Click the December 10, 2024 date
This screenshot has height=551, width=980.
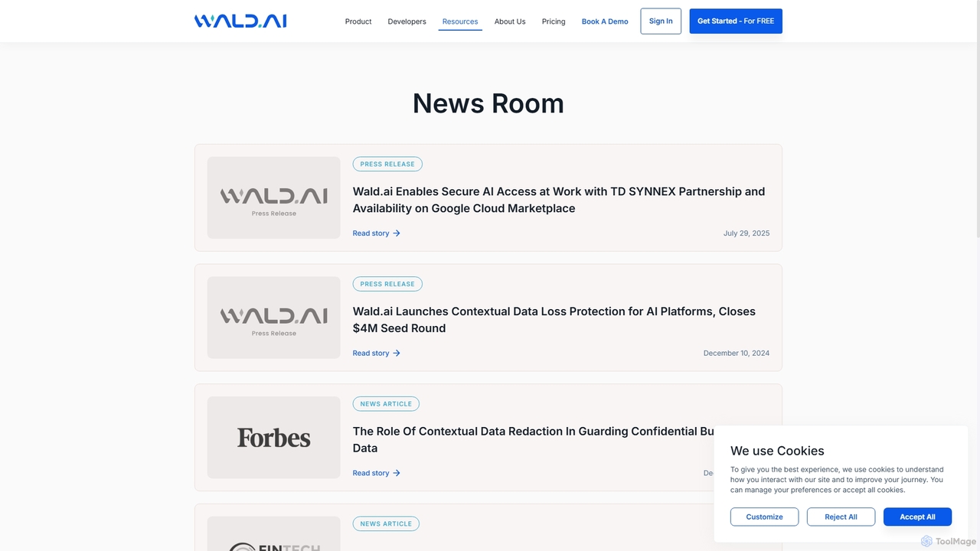737,354
